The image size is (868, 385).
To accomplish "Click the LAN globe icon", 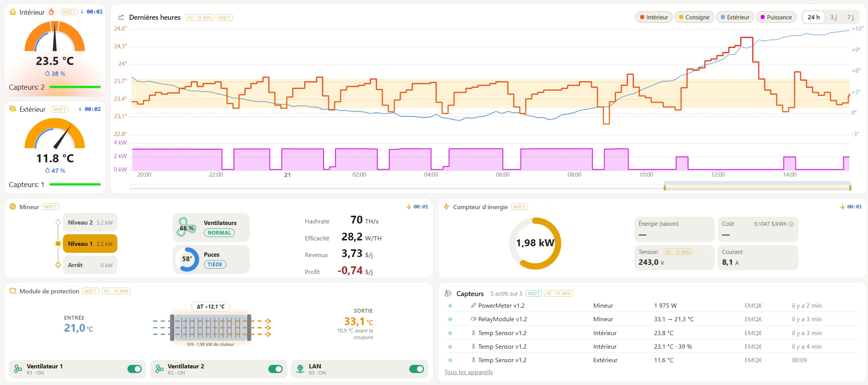I will click(x=300, y=369).
